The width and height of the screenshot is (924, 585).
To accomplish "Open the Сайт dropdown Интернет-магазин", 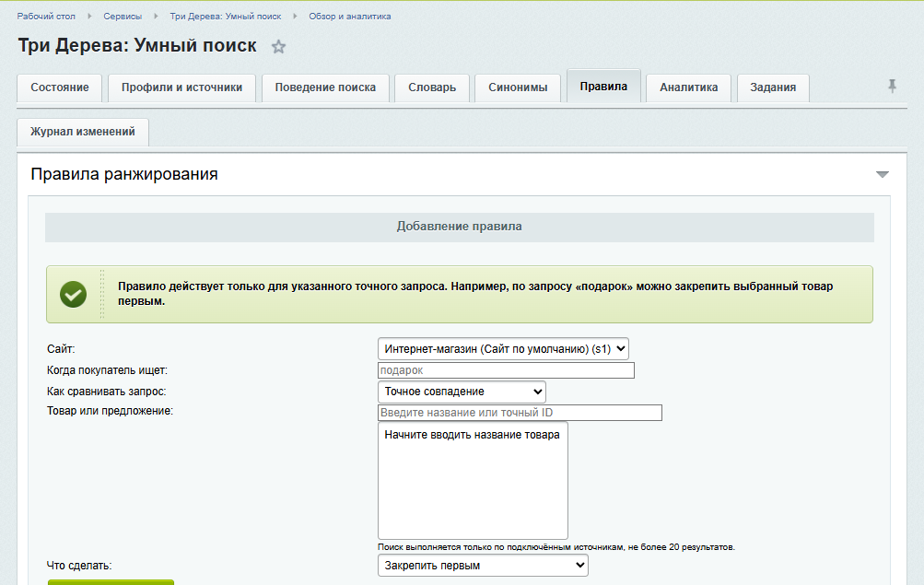I will (x=503, y=349).
